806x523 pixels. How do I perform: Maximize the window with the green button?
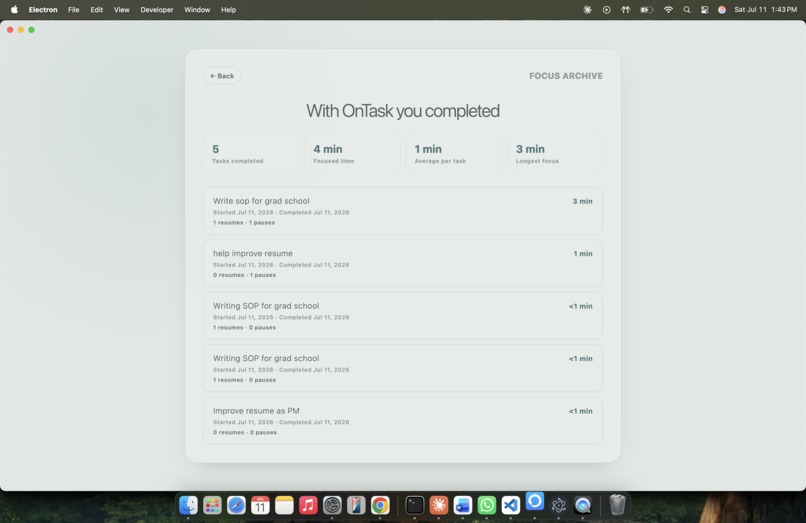(31, 30)
